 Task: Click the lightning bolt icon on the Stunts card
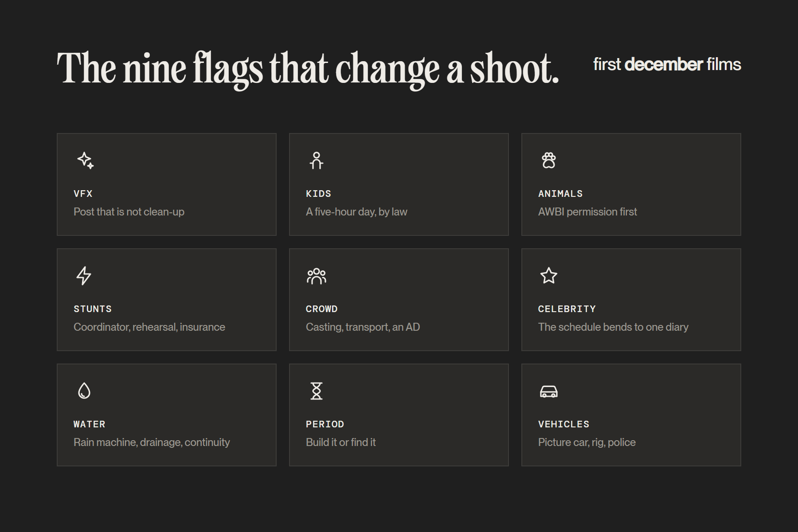tap(84, 276)
